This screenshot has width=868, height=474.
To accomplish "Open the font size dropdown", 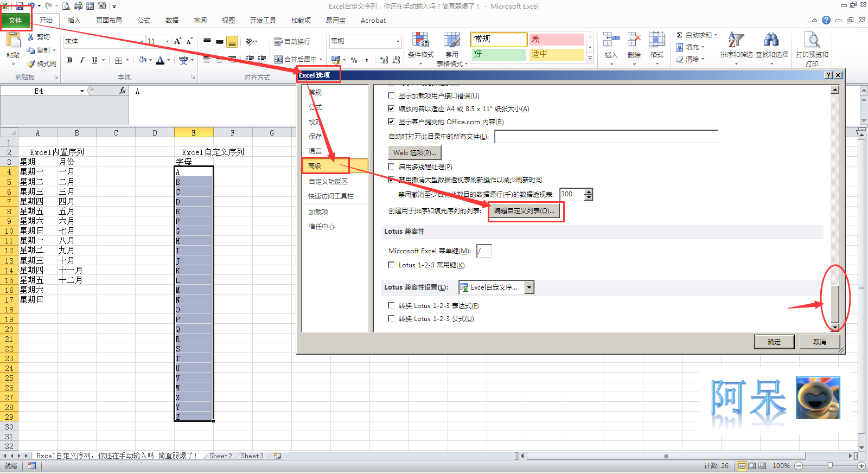I will (x=167, y=41).
